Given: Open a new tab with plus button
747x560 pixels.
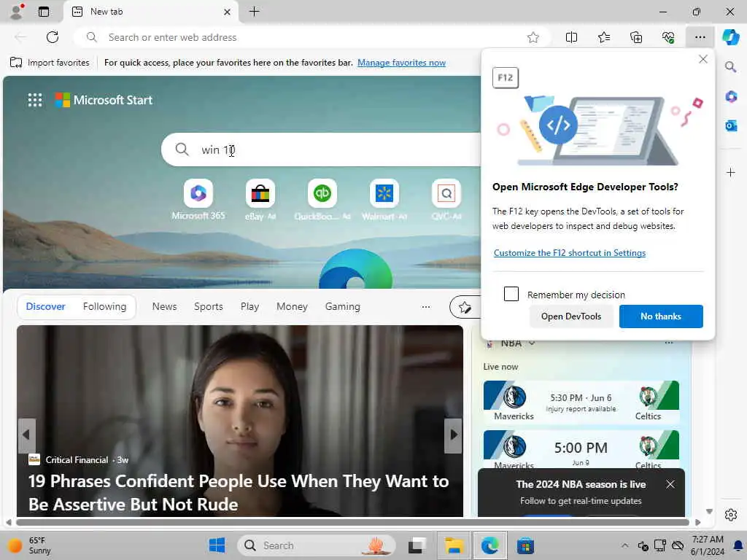Looking at the screenshot, I should tap(255, 12).
